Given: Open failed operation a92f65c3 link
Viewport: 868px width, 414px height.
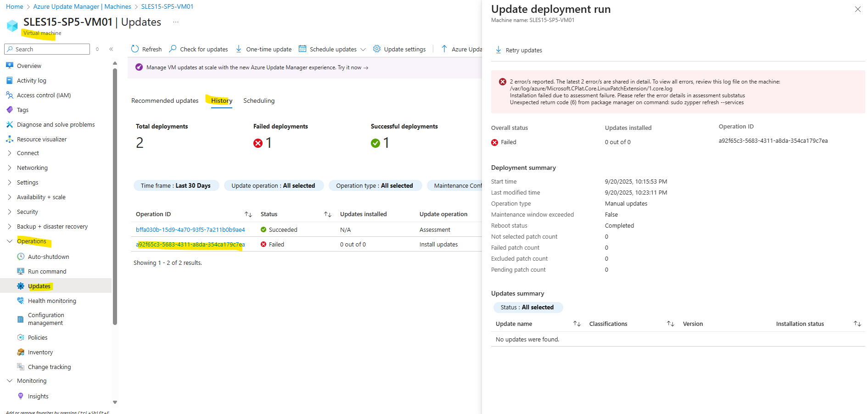Looking at the screenshot, I should (x=190, y=244).
